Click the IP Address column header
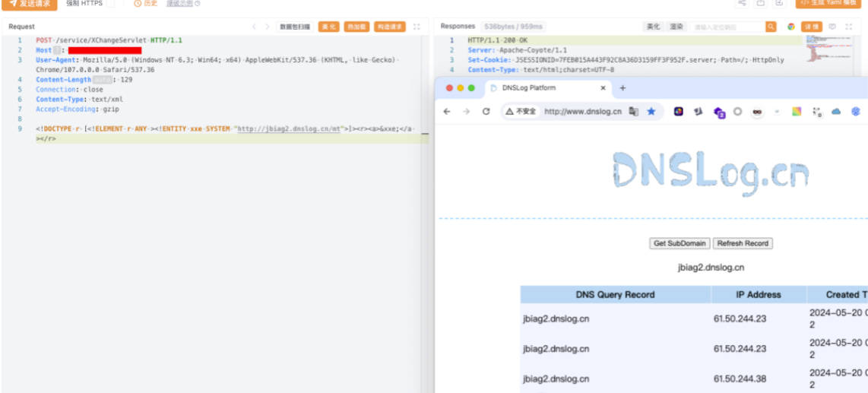The width and height of the screenshot is (868, 393). 759,294
